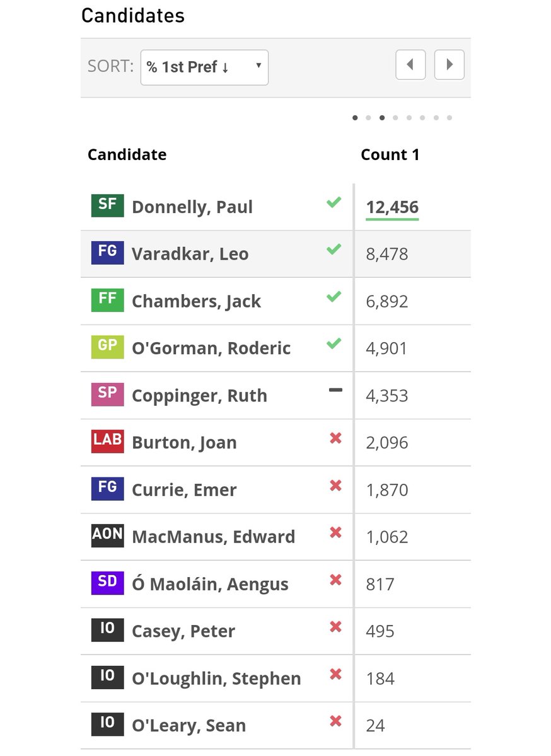Click Donnelly's underlined 12,456 vote count

[x=392, y=207]
